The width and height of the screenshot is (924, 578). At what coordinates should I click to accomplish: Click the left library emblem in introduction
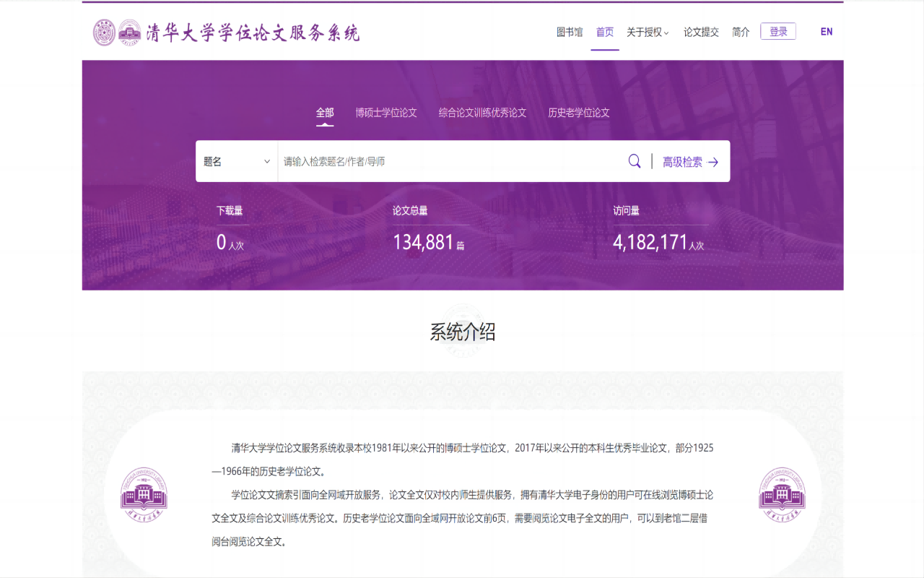(x=144, y=495)
